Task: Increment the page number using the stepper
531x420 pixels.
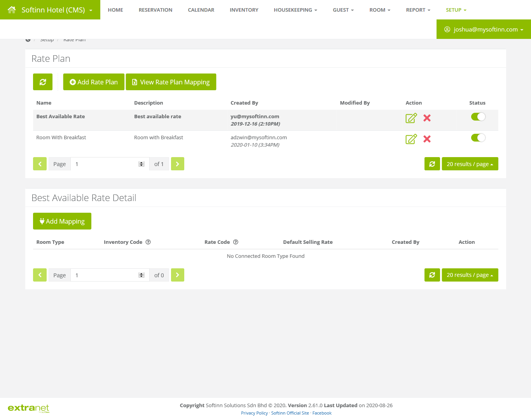Action: [x=141, y=162]
